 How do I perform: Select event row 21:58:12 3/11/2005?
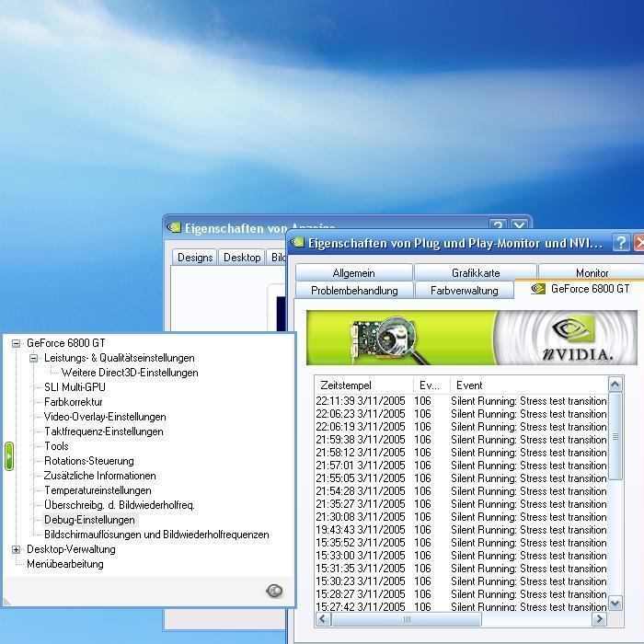461,453
